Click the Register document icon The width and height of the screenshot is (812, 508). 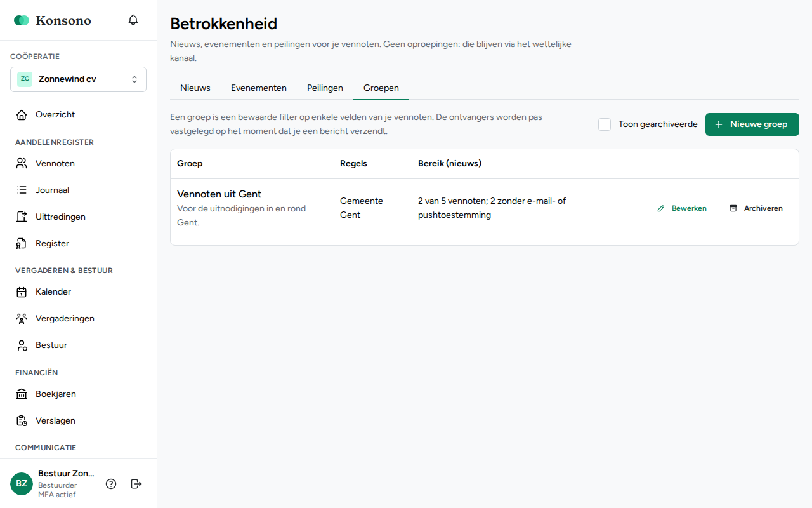(x=22, y=244)
